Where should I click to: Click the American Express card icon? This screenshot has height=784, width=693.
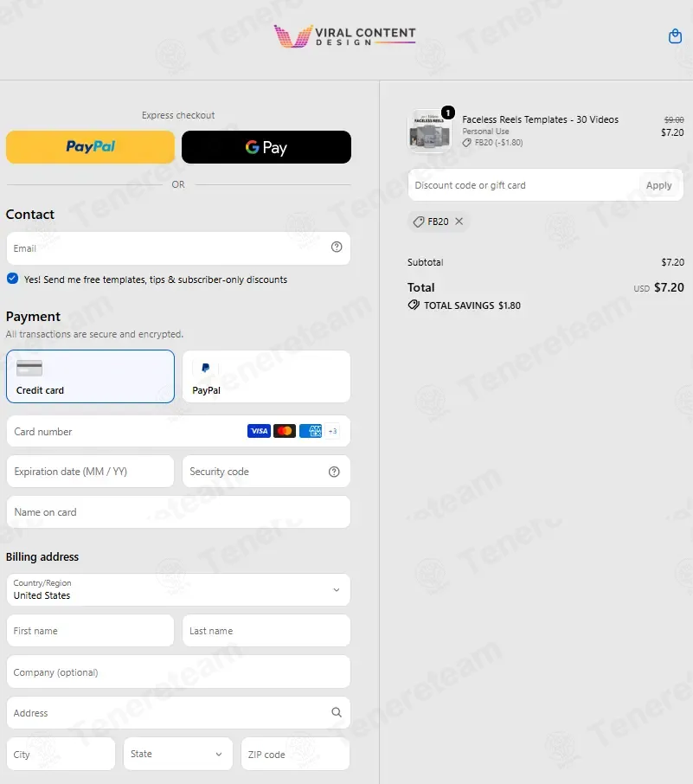pyautogui.click(x=311, y=431)
